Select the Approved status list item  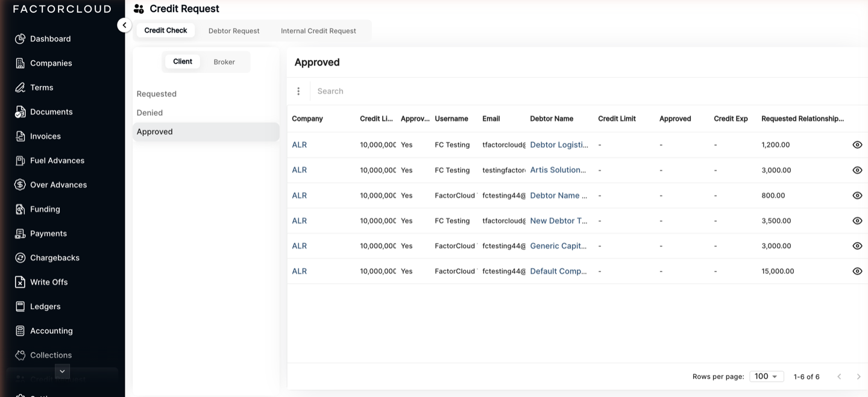tap(206, 132)
